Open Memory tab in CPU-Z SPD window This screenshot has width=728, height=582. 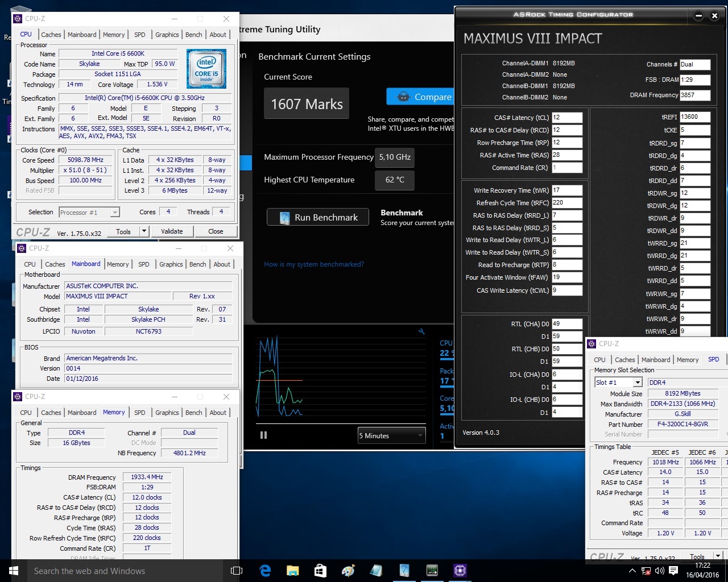tap(688, 360)
